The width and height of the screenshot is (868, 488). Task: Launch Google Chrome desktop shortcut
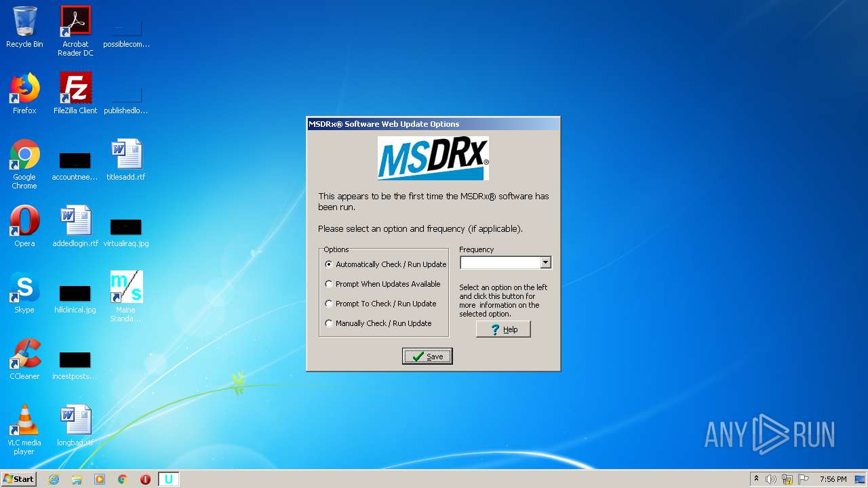click(24, 164)
